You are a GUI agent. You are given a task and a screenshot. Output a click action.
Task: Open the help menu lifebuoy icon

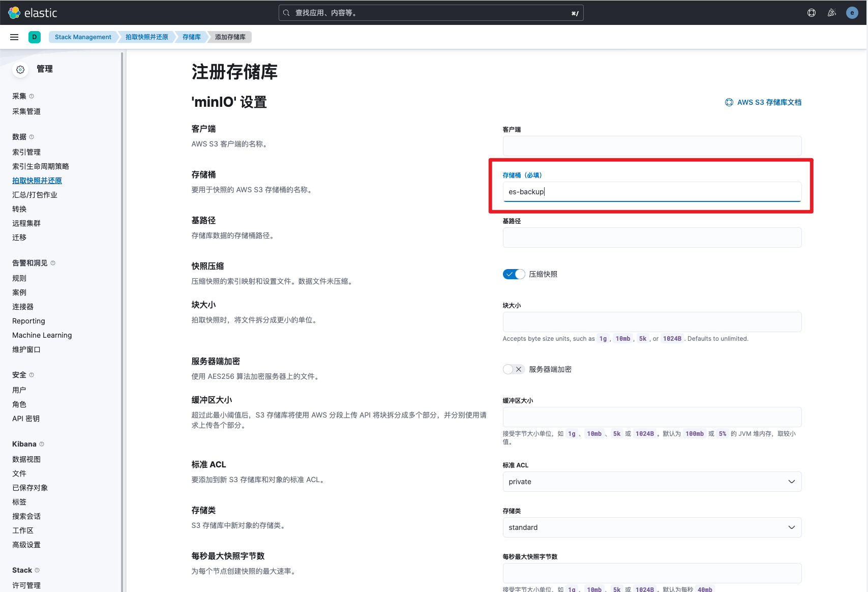812,13
